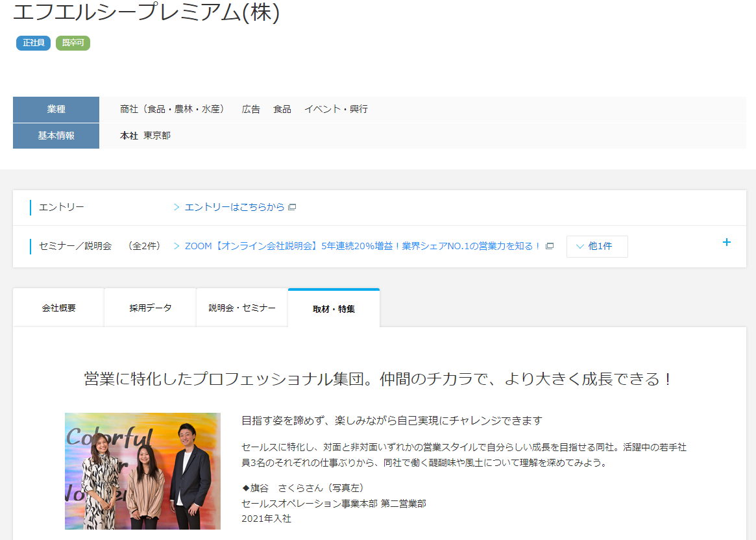Click chevron arrow before ZOOM seminar link
756x540 pixels.
(x=177, y=246)
